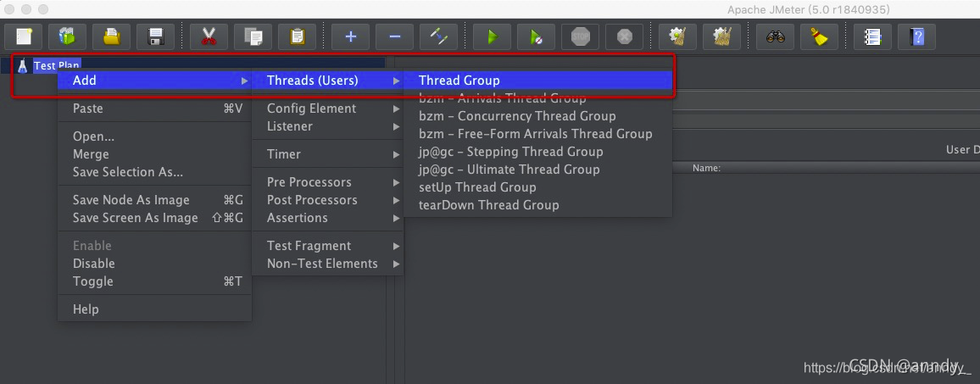Choose Help from context menu
The image size is (980, 384).
point(154,309)
